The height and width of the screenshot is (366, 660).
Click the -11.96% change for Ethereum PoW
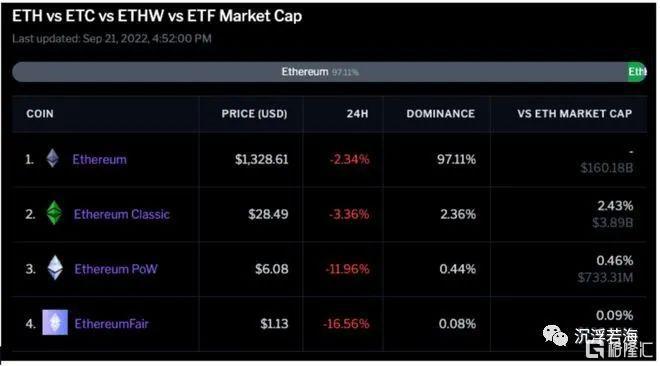point(347,269)
